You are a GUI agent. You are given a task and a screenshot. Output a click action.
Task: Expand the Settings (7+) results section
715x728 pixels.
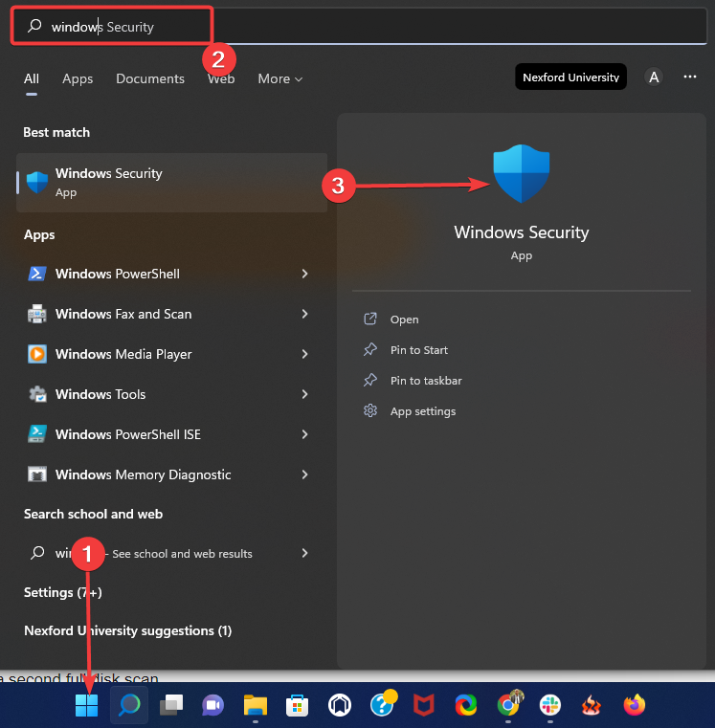(63, 592)
